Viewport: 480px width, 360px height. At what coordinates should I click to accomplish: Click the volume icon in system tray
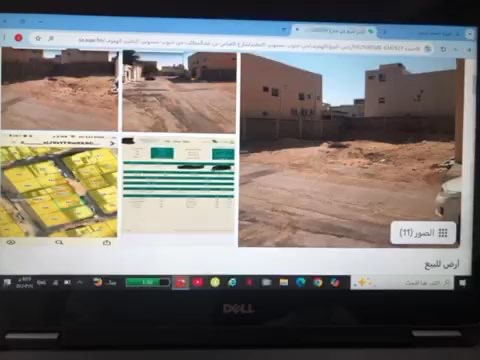(x=55, y=283)
